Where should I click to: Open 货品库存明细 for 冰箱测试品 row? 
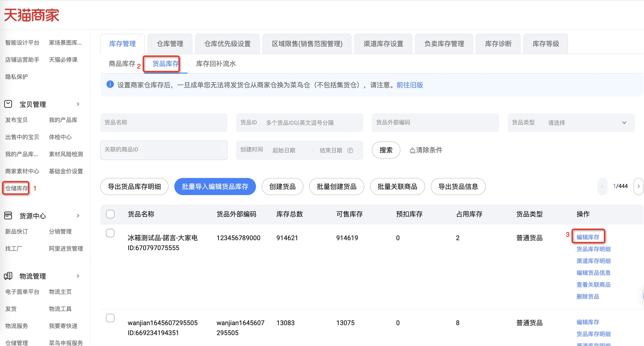tap(593, 249)
